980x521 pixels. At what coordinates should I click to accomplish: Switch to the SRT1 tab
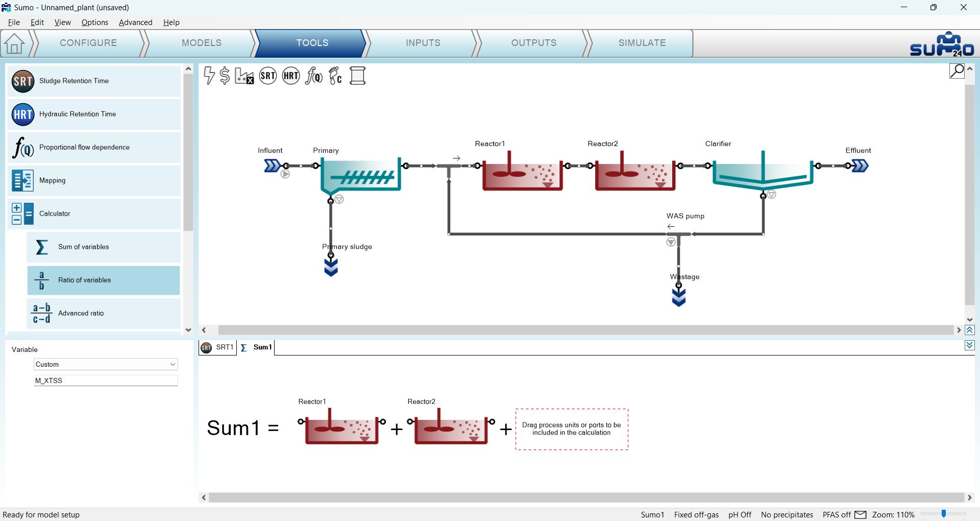tap(218, 347)
